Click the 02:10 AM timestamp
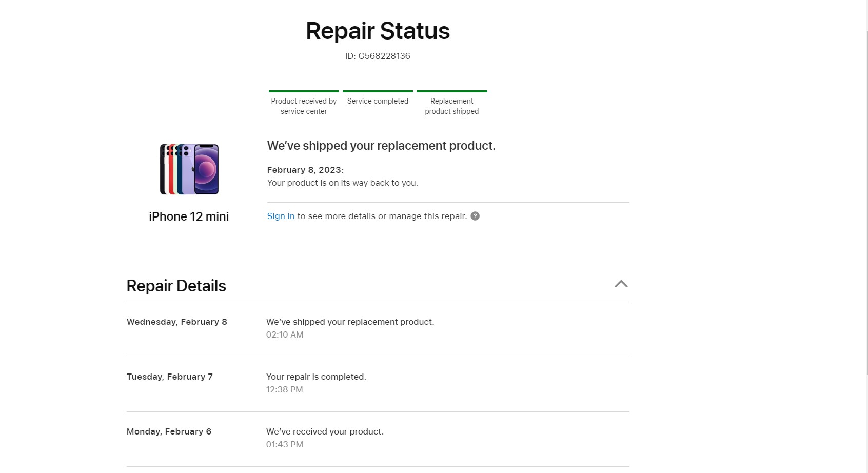868x473 pixels. pos(285,334)
